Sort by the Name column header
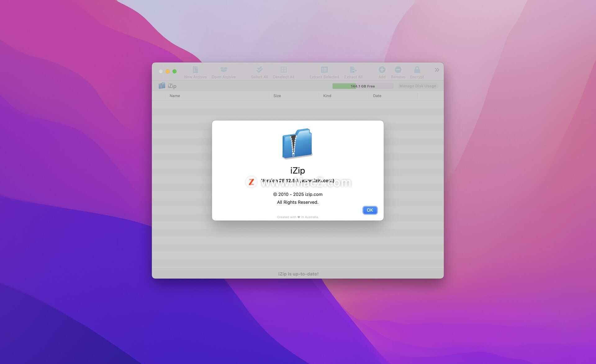This screenshot has width=596, height=364. point(175,96)
